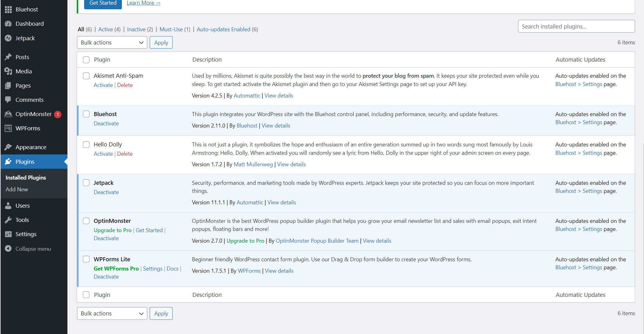Click the Plugins plug icon
Screen dimensions: 644x334
point(8,162)
